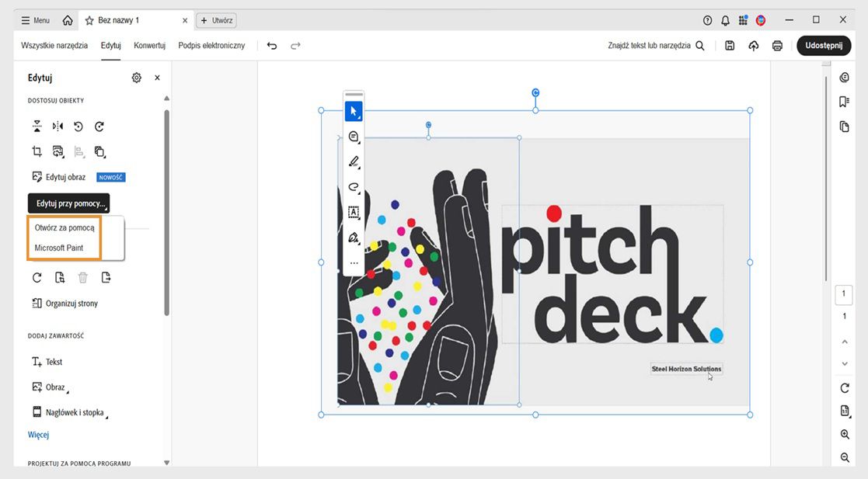Open the AI assistant right panel icon
Image resolution: width=868 pixels, height=479 pixels.
(x=844, y=78)
